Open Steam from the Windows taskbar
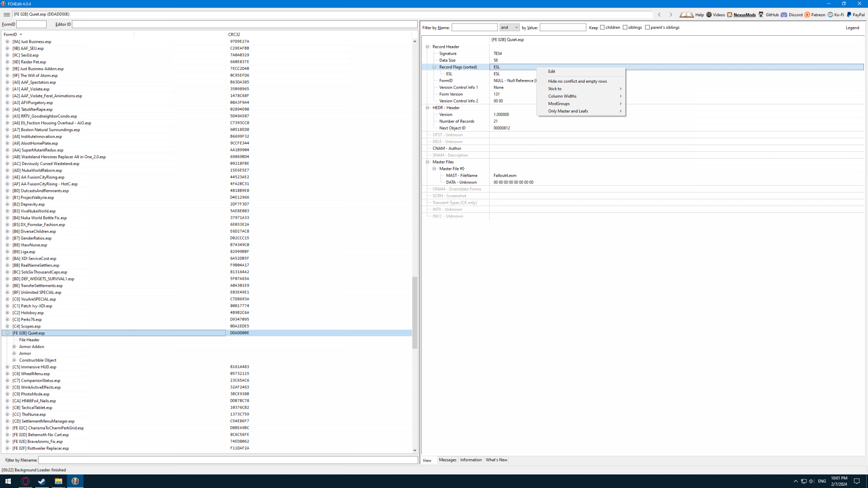The image size is (868, 488). tap(42, 481)
